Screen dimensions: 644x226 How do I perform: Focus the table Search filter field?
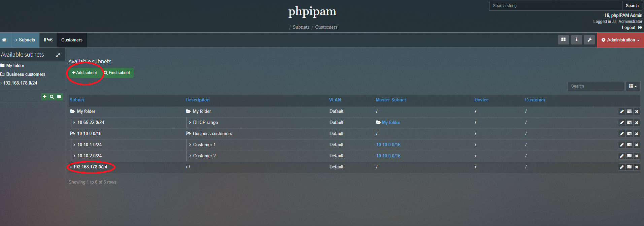(x=596, y=86)
